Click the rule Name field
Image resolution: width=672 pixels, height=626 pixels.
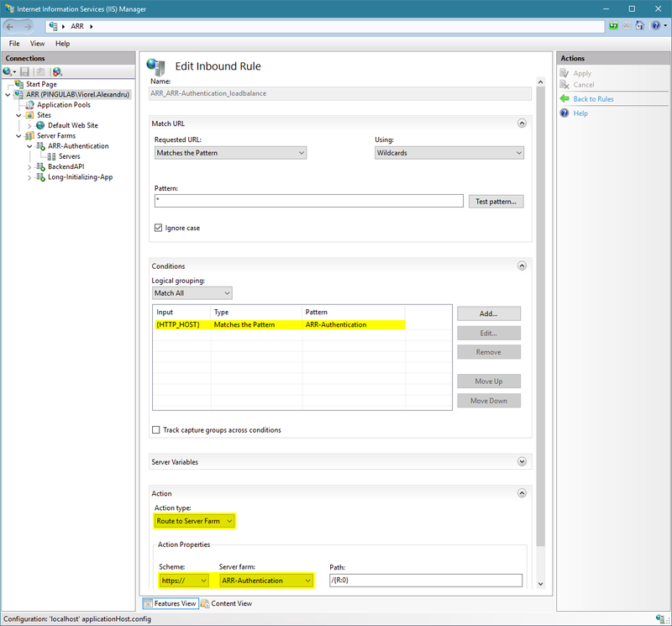point(340,93)
